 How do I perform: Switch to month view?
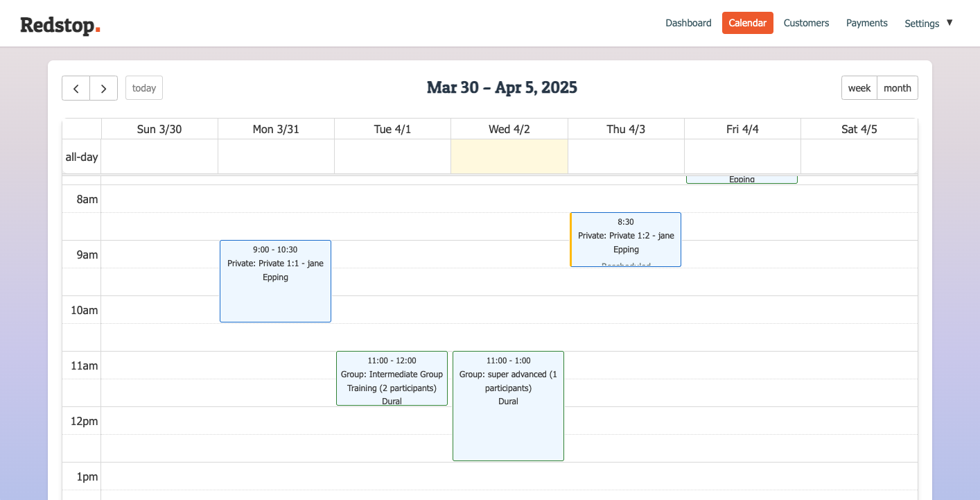pyautogui.click(x=897, y=87)
